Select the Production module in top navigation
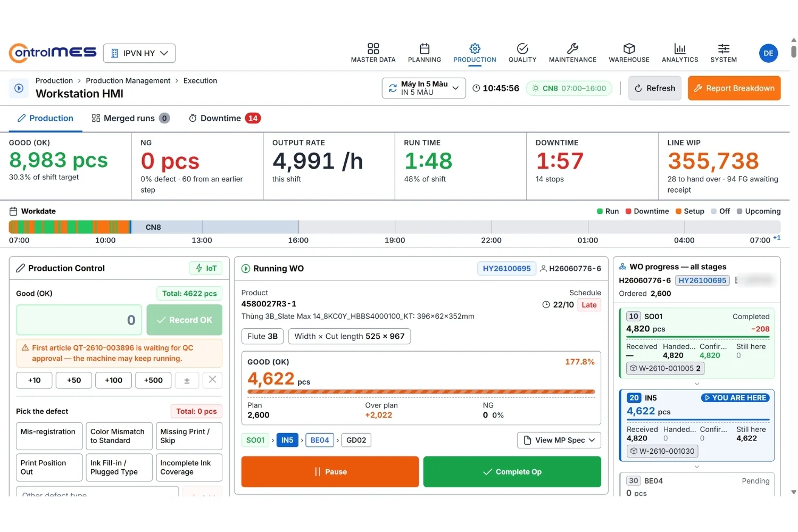Viewport: 798px width, 532px height. pos(475,53)
